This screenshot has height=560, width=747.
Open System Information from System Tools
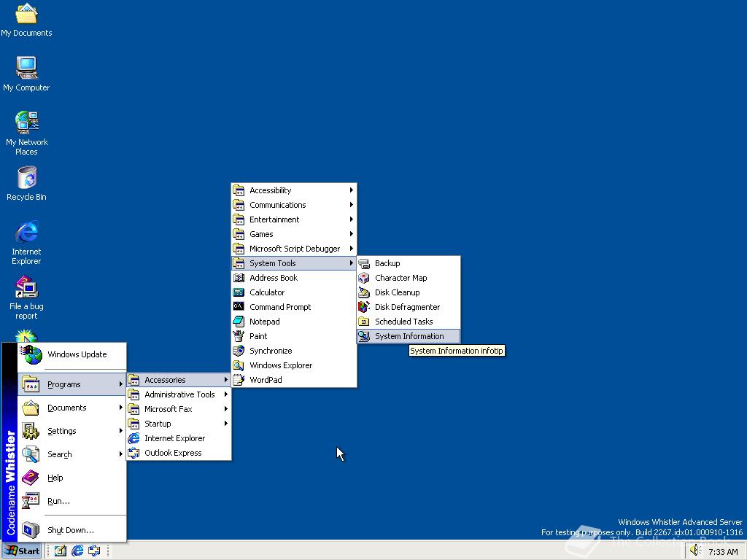pyautogui.click(x=409, y=336)
